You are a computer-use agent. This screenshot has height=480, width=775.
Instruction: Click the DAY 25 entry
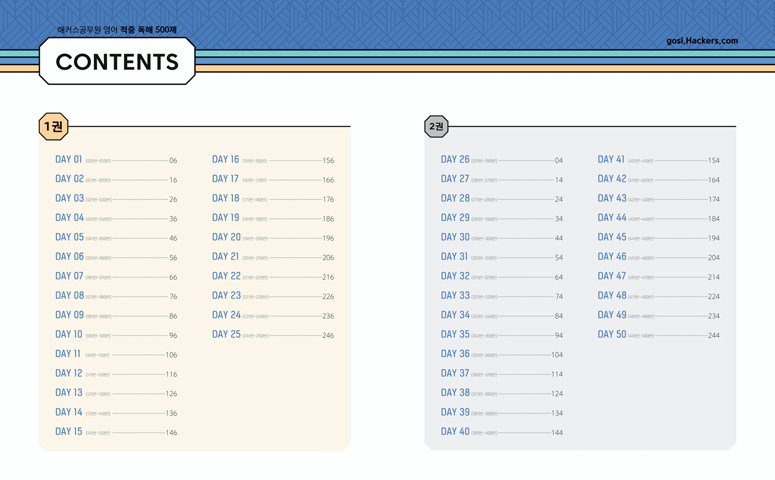pos(226,335)
